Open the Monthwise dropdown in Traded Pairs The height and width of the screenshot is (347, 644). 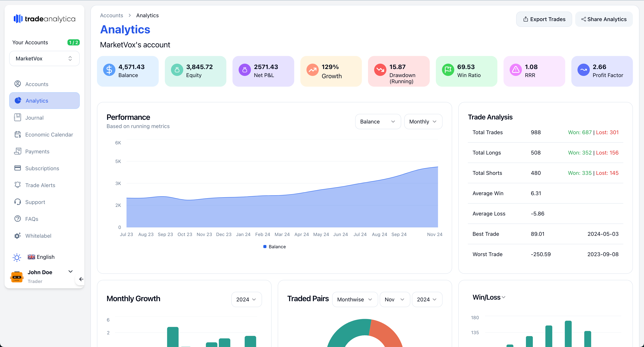pos(355,299)
